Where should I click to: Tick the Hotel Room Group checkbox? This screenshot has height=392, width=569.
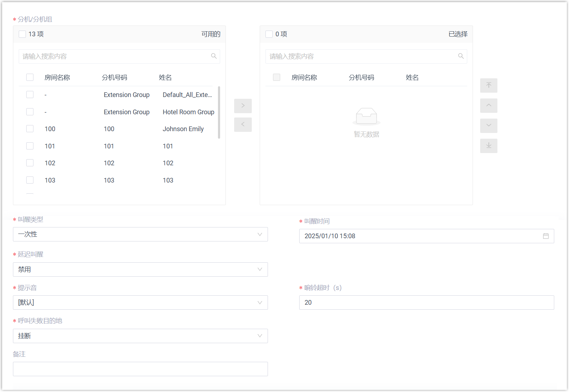30,112
